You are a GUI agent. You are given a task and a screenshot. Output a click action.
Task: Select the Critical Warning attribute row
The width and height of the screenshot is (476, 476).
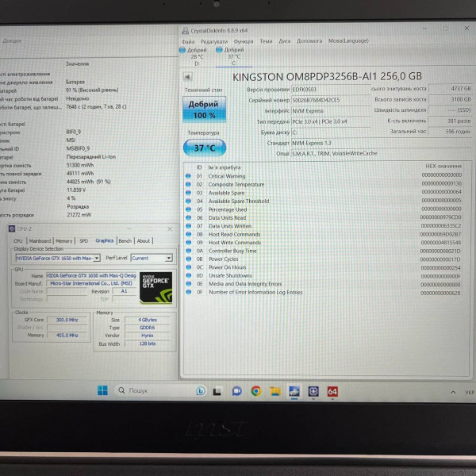pyautogui.click(x=323, y=176)
